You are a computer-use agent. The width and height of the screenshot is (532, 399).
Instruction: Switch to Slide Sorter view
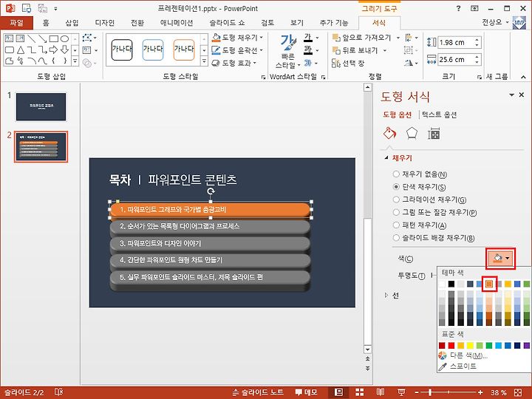pyautogui.click(x=360, y=392)
